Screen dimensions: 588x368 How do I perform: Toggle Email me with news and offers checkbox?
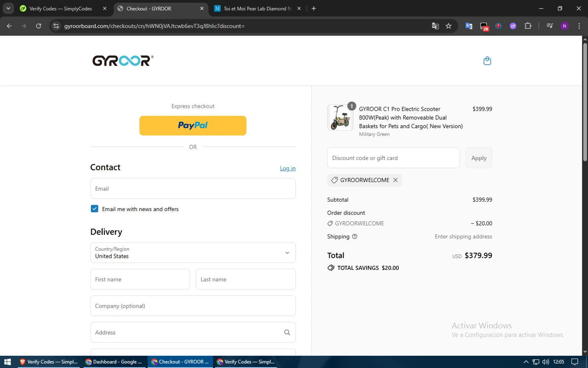tap(94, 209)
